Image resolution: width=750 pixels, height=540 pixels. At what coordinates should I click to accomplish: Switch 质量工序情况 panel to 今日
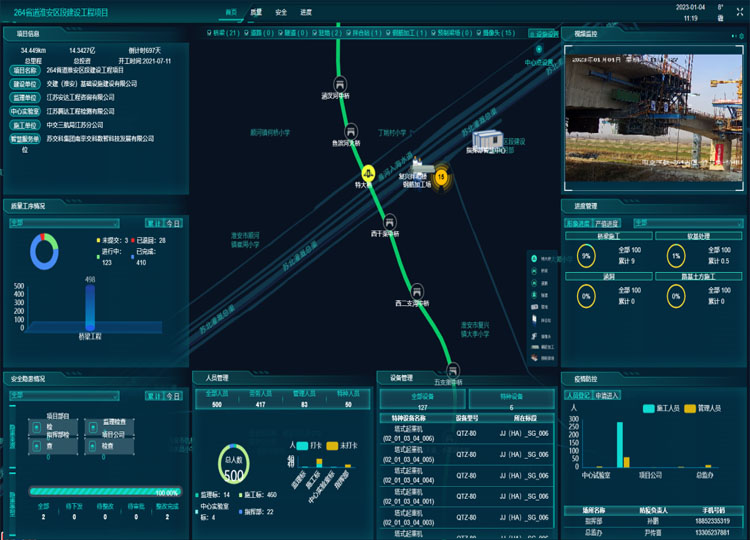tap(173, 223)
